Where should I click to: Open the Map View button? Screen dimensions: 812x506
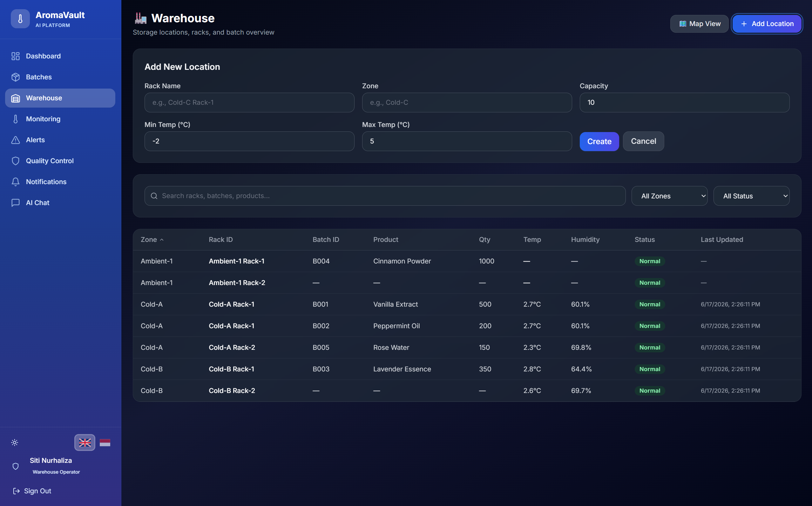699,24
